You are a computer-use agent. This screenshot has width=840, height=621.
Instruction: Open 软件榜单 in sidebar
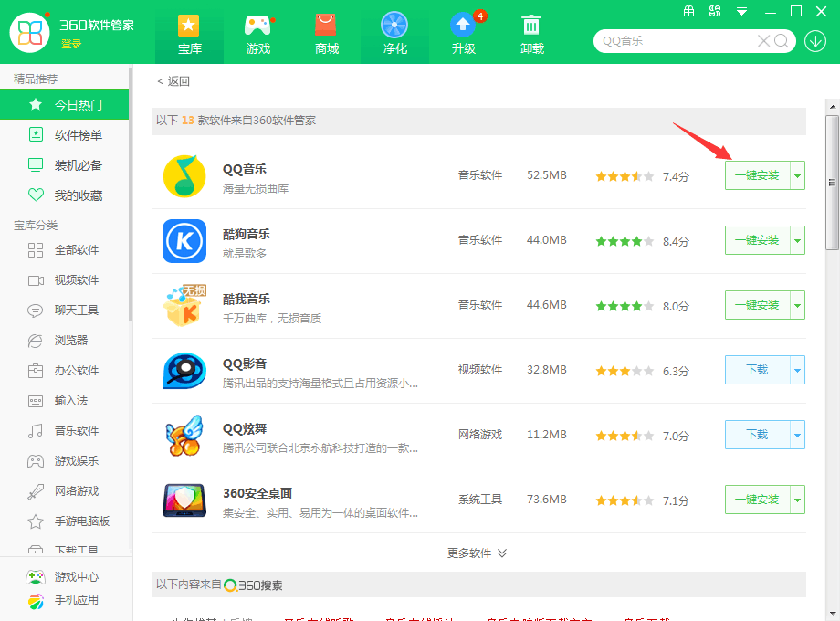64,135
